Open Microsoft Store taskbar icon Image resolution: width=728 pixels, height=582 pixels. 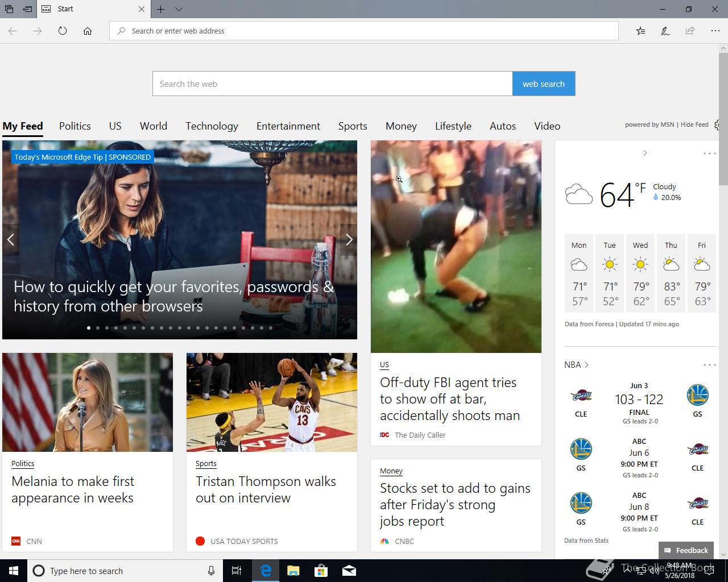(321, 571)
